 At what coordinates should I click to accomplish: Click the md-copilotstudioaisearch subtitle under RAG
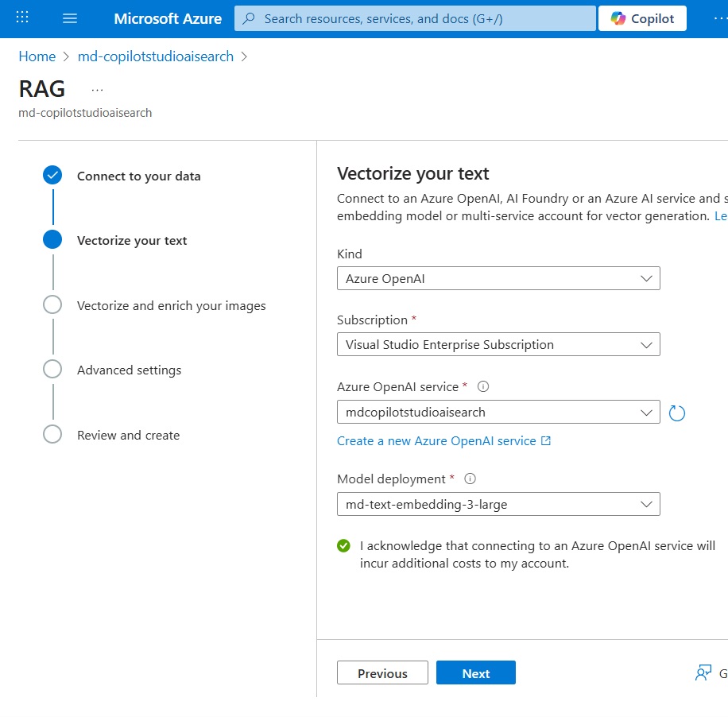[x=85, y=113]
